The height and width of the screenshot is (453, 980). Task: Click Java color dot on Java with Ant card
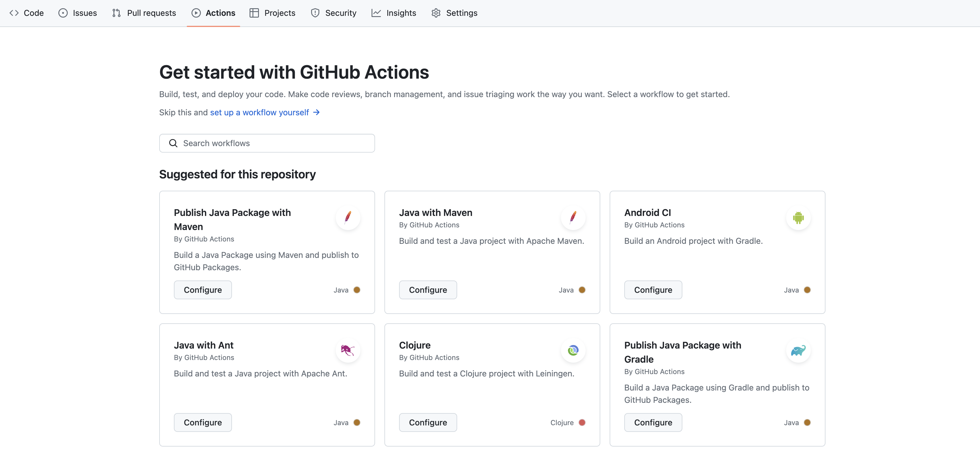click(x=357, y=422)
